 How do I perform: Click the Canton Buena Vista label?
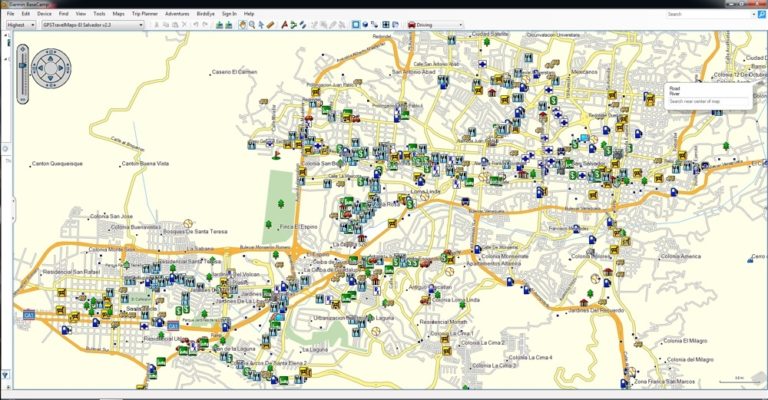tap(145, 164)
